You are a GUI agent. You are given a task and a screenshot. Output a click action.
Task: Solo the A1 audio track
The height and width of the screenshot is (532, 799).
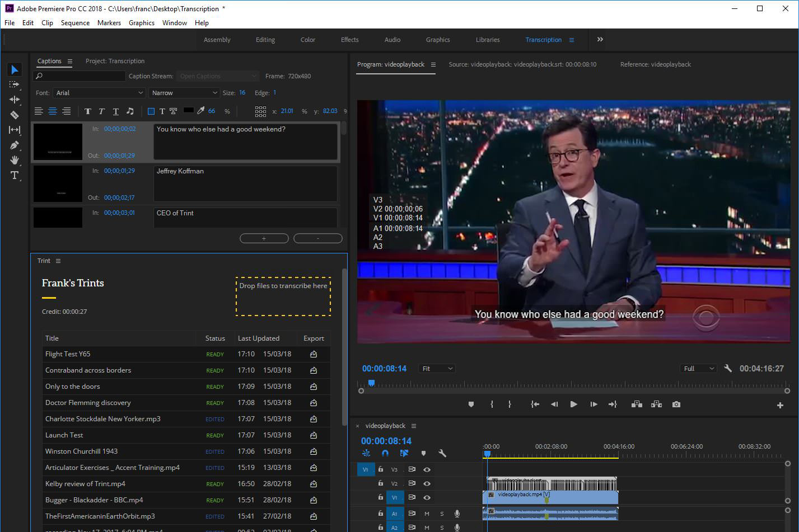pyautogui.click(x=442, y=514)
